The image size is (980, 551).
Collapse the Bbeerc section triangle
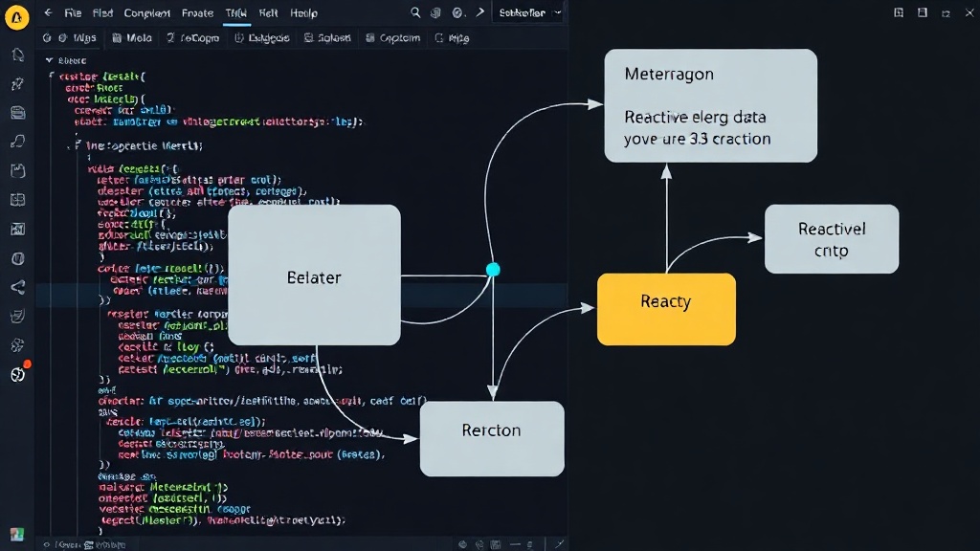tap(49, 60)
